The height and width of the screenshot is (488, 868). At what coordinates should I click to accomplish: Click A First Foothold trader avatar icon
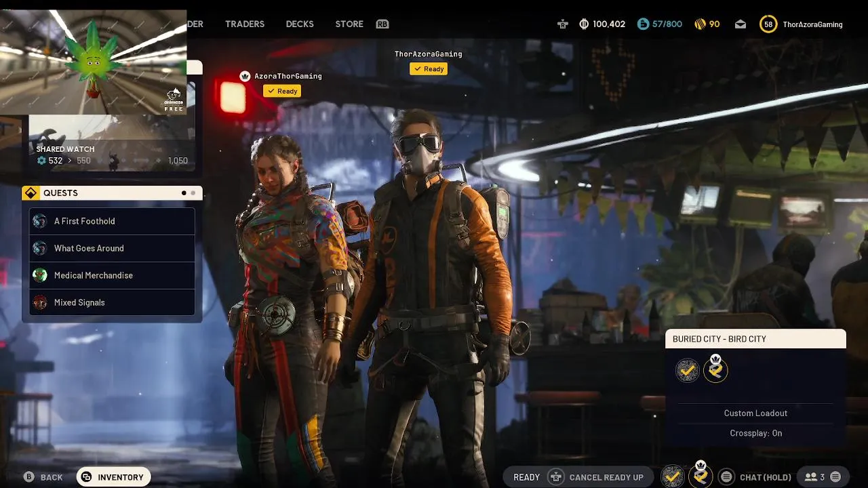(40, 221)
